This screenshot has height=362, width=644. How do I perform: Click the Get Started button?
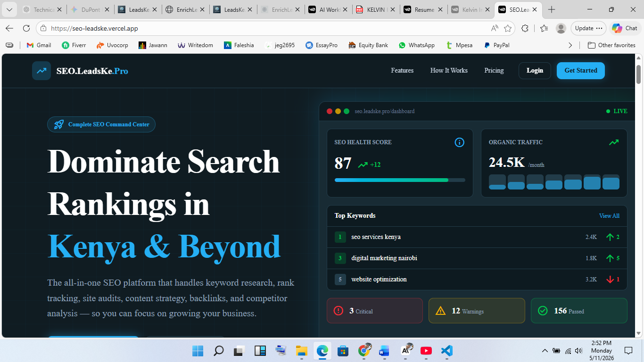pos(581,71)
